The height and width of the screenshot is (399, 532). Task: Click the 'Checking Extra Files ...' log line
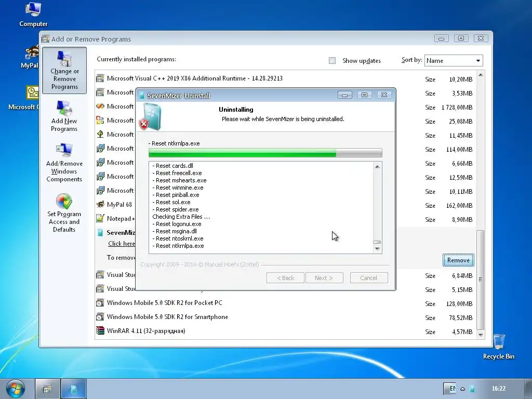(x=181, y=217)
